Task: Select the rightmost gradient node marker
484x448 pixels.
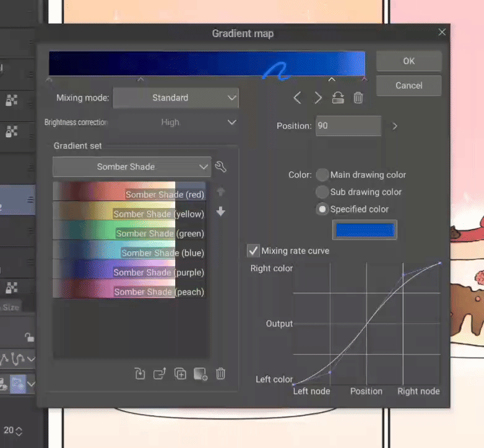Action: (x=365, y=80)
